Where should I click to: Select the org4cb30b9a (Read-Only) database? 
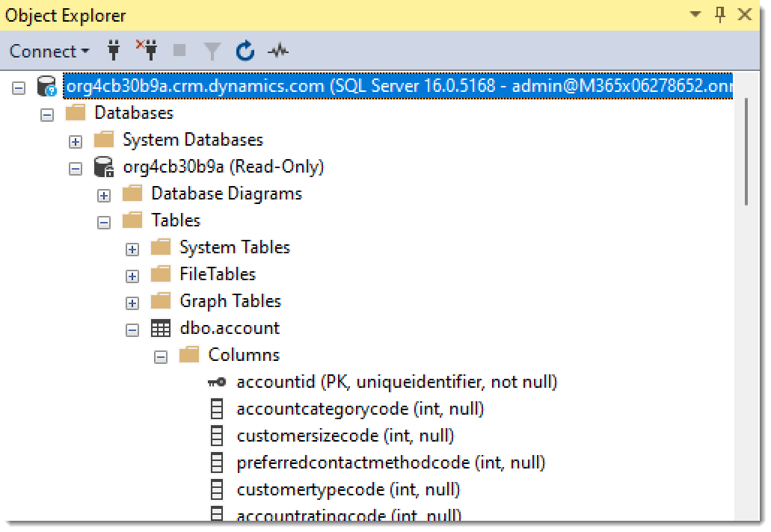[x=224, y=167]
